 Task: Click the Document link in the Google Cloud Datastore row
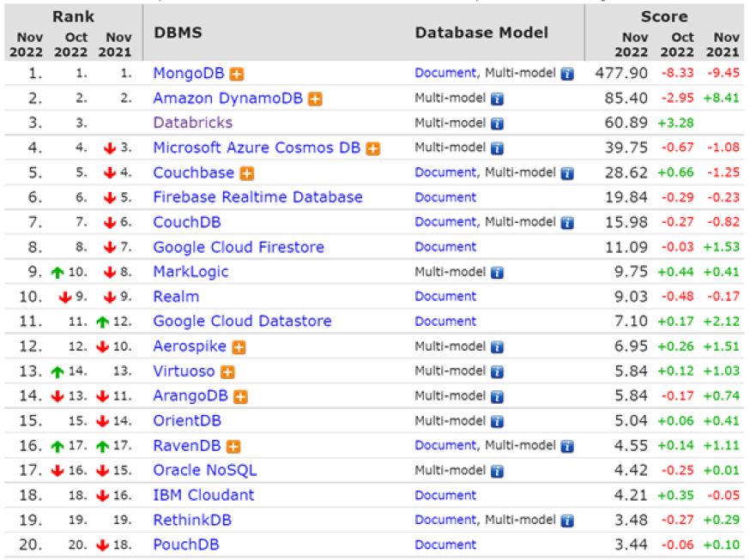(445, 321)
